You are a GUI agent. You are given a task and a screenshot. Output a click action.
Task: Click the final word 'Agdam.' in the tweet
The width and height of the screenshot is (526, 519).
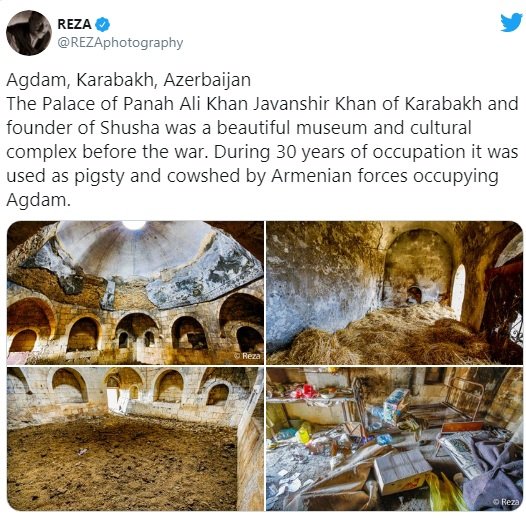(x=39, y=200)
